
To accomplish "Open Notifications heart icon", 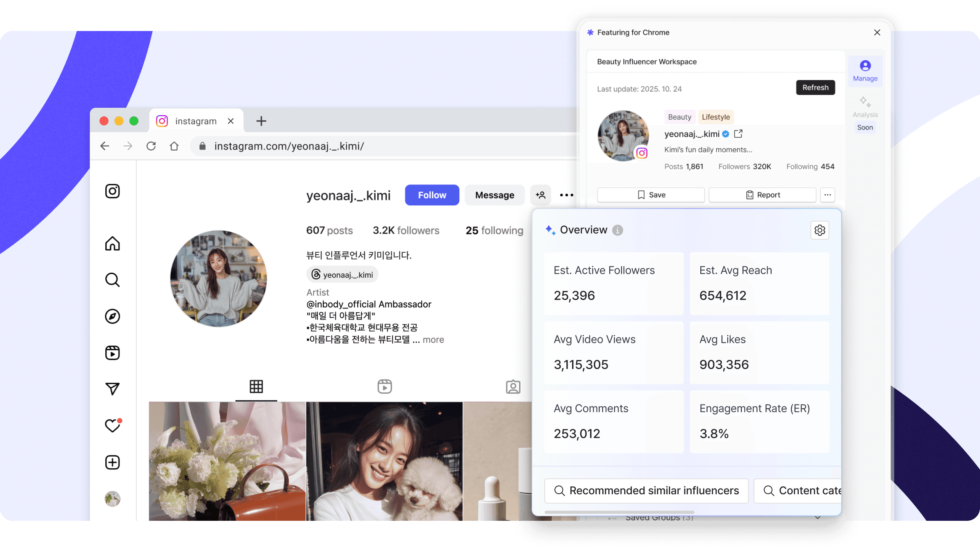I will pyautogui.click(x=112, y=426).
